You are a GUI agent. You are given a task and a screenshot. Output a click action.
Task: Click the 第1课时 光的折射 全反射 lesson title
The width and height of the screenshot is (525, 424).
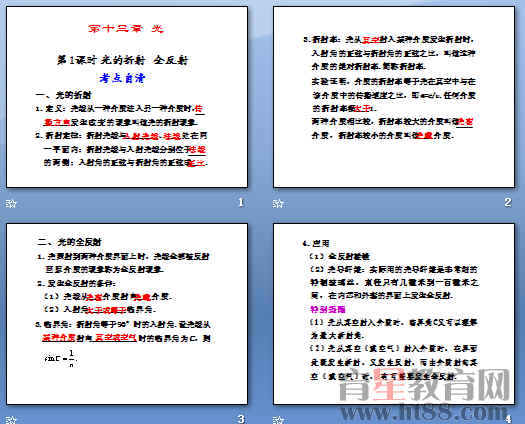click(x=123, y=60)
